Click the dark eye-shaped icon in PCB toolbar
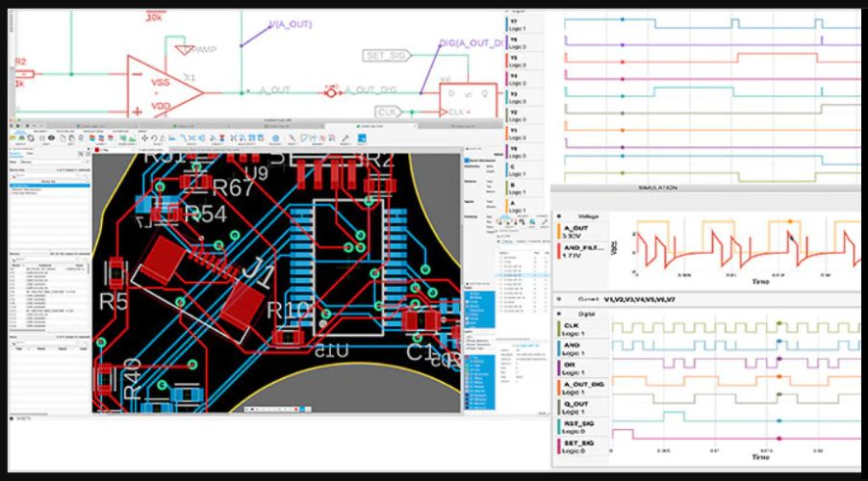Viewport: 868px width, 481px height. (x=51, y=138)
